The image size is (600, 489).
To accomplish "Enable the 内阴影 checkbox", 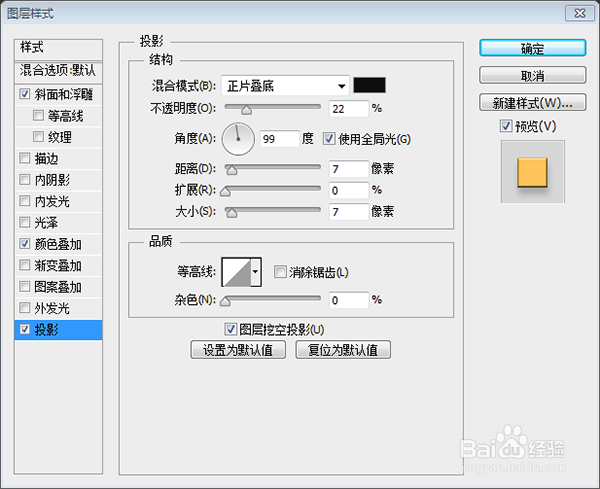I will [24, 179].
